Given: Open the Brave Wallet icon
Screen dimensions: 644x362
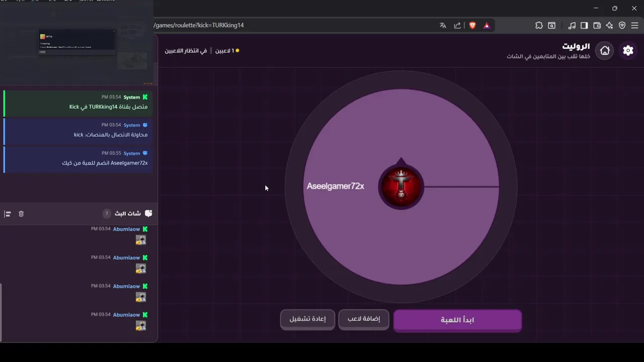Looking at the screenshot, I should pyautogui.click(x=597, y=25).
